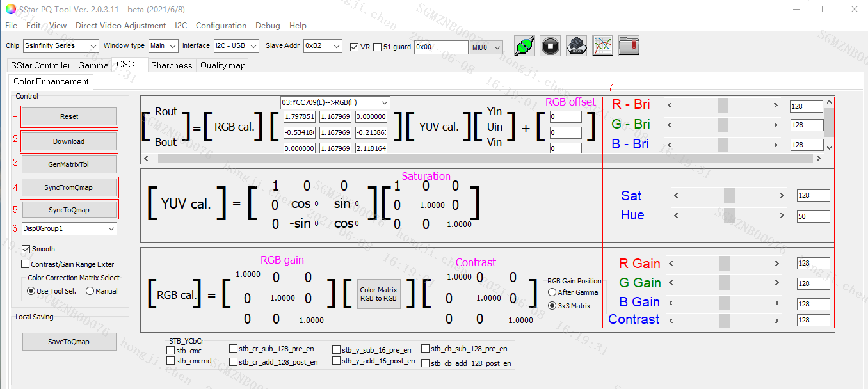Open the Direct Video Adjustment menu
The width and height of the screenshot is (868, 389).
click(120, 26)
